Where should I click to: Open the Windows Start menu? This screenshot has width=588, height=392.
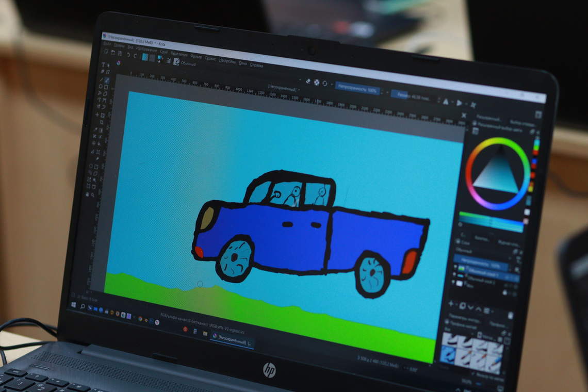click(x=73, y=304)
